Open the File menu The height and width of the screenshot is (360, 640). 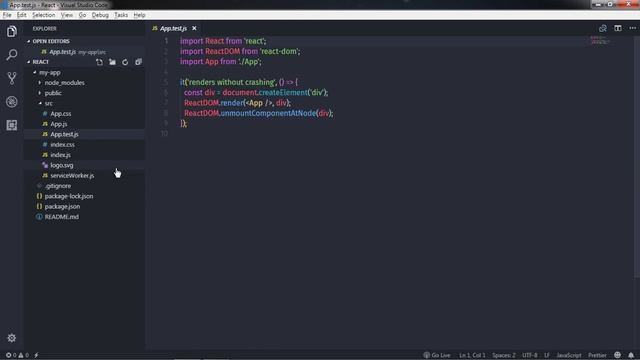click(7, 15)
